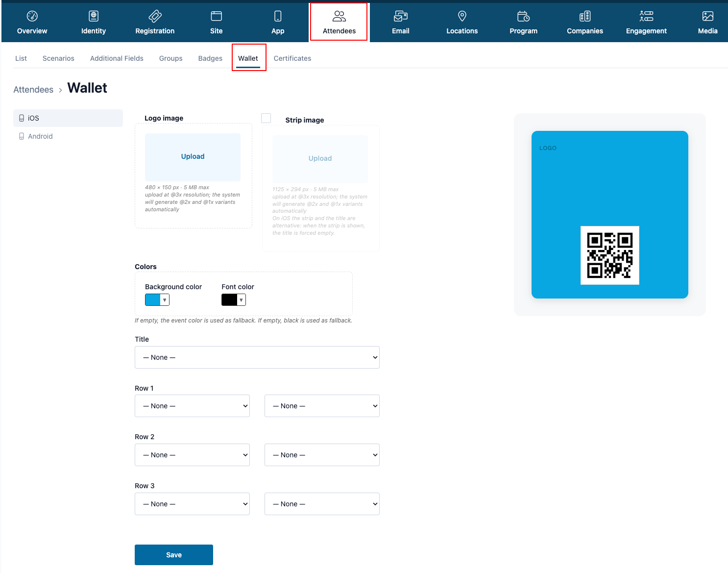Click the Media picture icon
The image size is (728, 573).
click(x=708, y=16)
